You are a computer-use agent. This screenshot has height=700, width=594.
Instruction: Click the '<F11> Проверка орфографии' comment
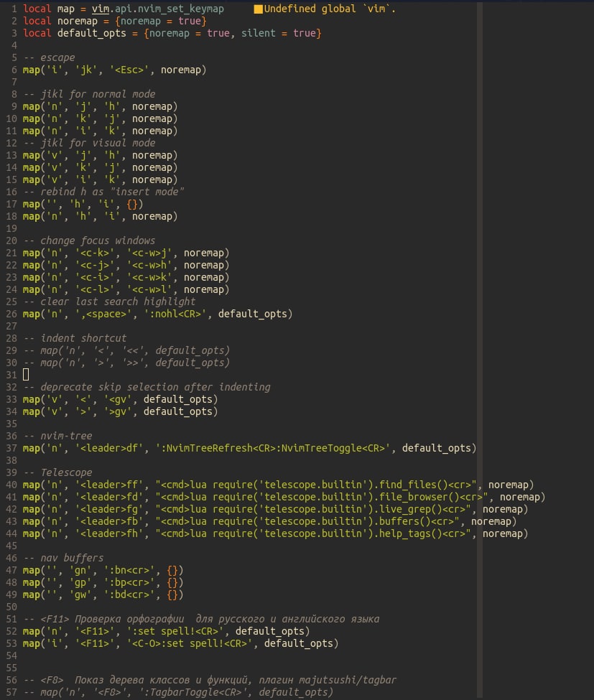(x=201, y=619)
